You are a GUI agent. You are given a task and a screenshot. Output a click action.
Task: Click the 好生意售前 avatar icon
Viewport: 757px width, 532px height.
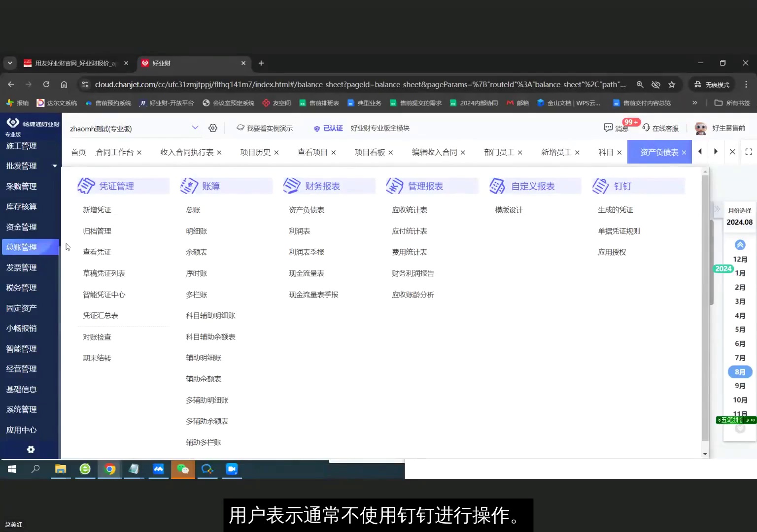pyautogui.click(x=700, y=128)
